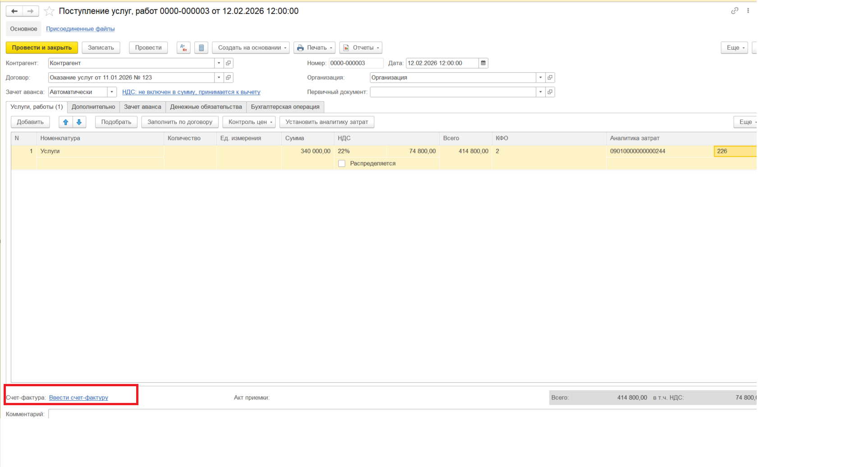Screen dimensions: 868x467
Task: Open calendar picker next to date field
Action: (483, 63)
